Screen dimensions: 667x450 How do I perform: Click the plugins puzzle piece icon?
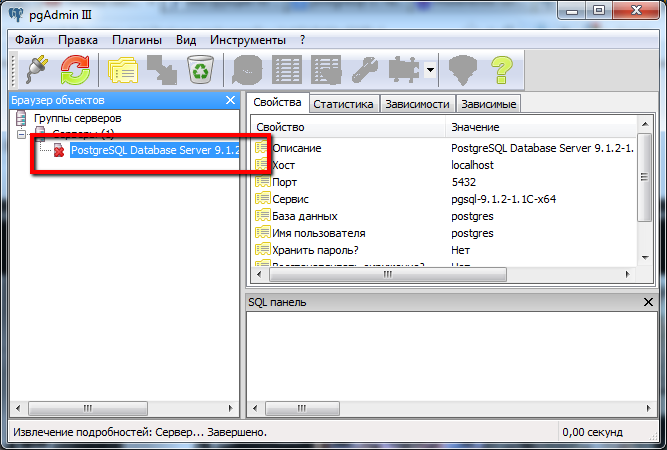tap(404, 70)
